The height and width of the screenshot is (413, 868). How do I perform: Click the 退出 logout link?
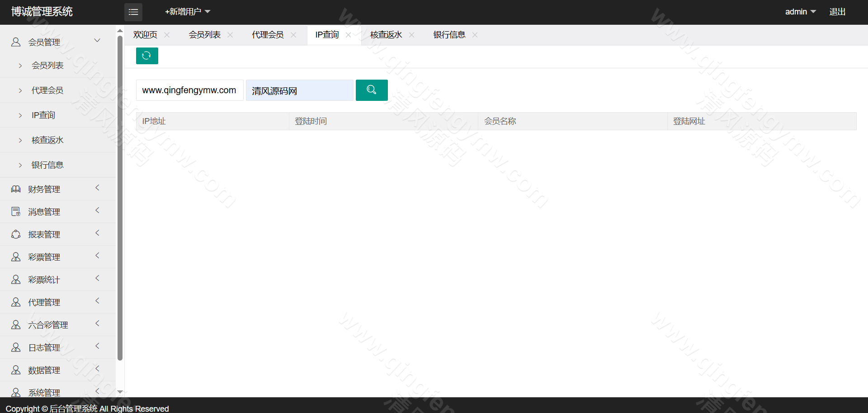pos(837,12)
